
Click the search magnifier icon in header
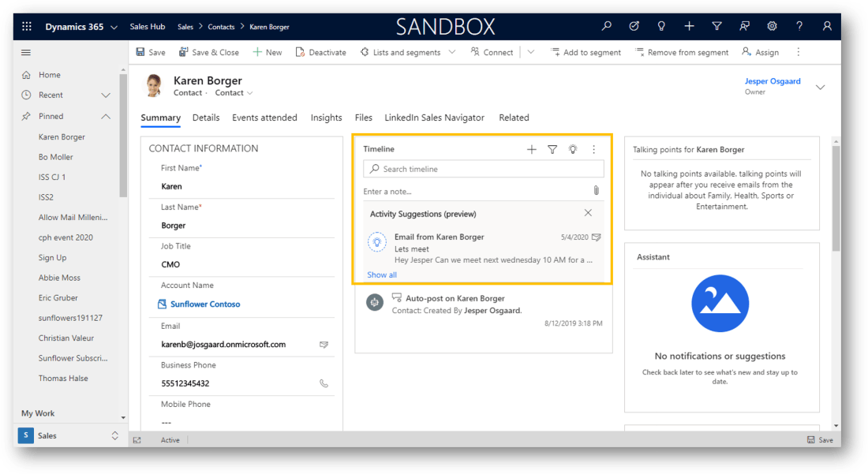tap(606, 27)
